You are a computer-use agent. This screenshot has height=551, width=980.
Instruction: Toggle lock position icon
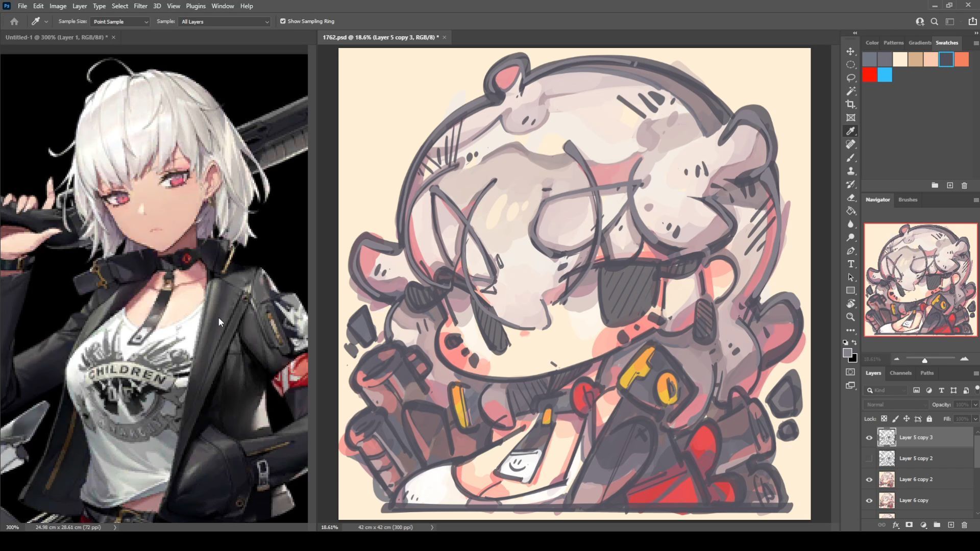(x=906, y=419)
